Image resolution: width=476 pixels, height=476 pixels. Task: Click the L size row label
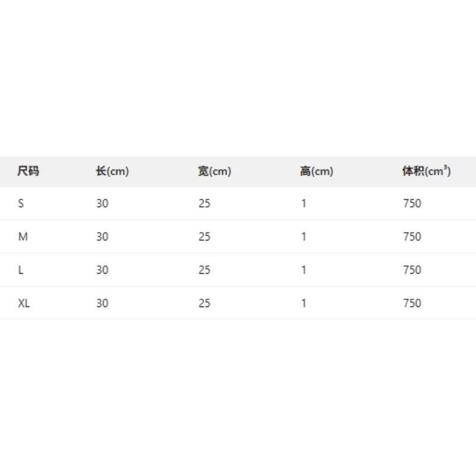[x=21, y=270]
